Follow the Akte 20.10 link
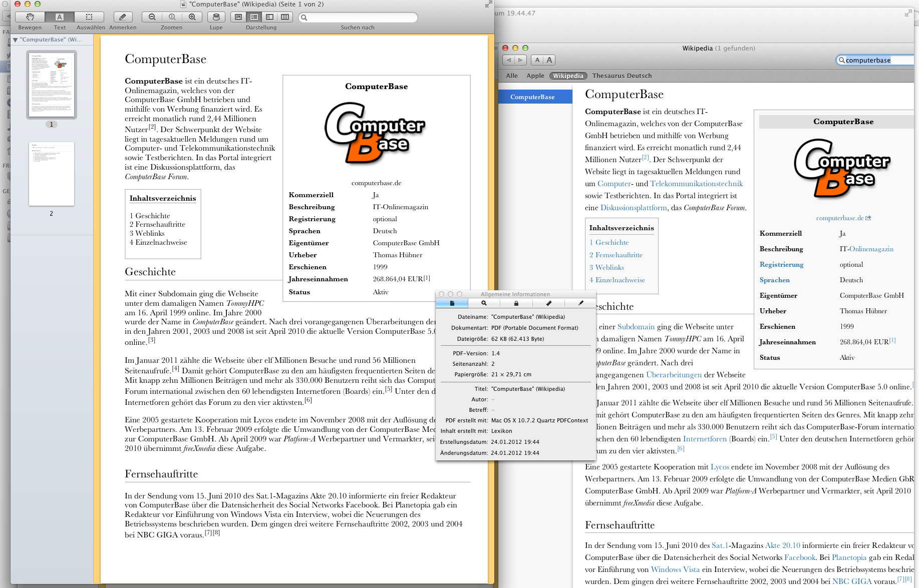 783,545
